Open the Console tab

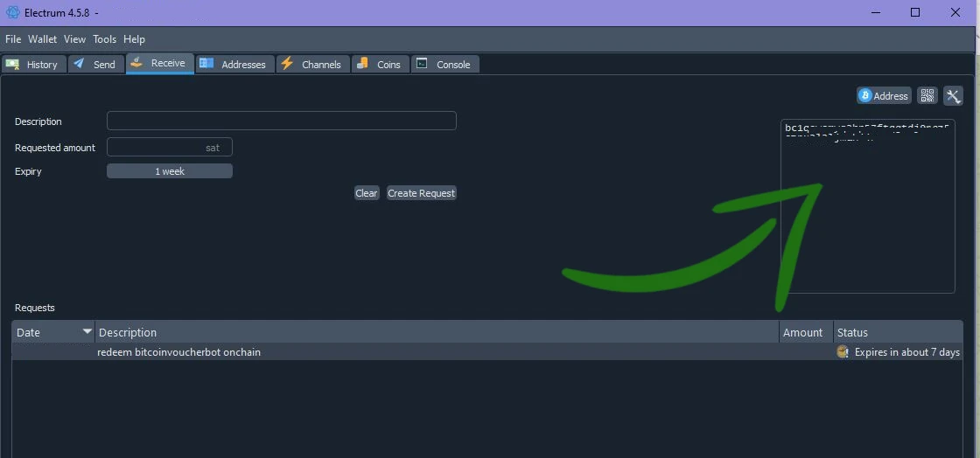pos(444,65)
